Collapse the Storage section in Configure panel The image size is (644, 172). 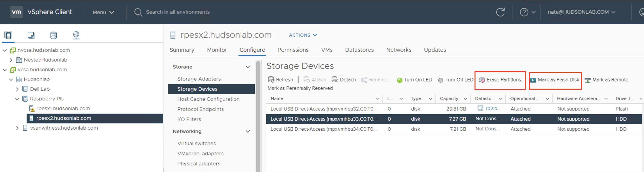[248, 67]
